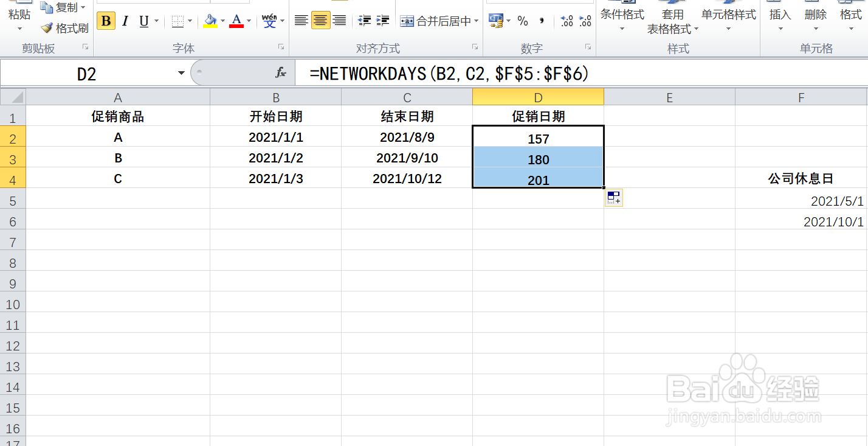Decrease indent of cell contents

365,21
